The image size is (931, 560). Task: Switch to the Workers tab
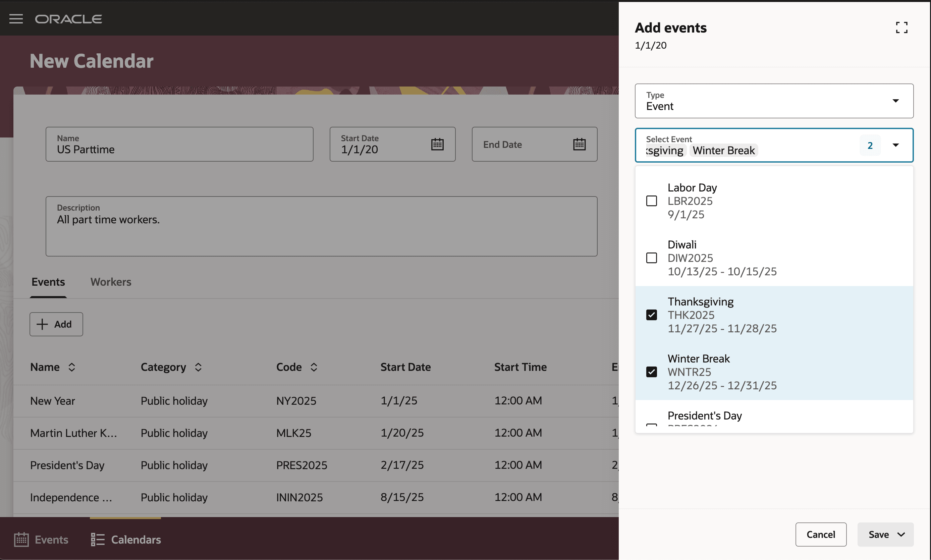coord(111,282)
